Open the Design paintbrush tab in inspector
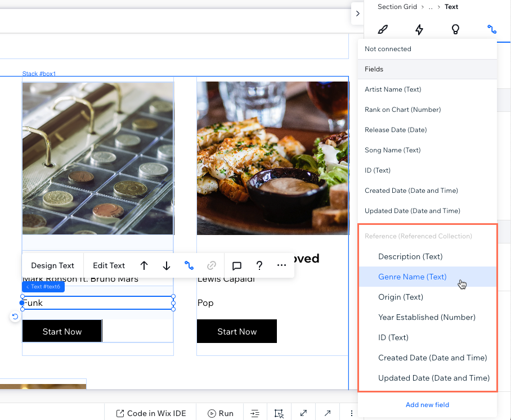Viewport: 511px width, 420px height. (x=383, y=29)
